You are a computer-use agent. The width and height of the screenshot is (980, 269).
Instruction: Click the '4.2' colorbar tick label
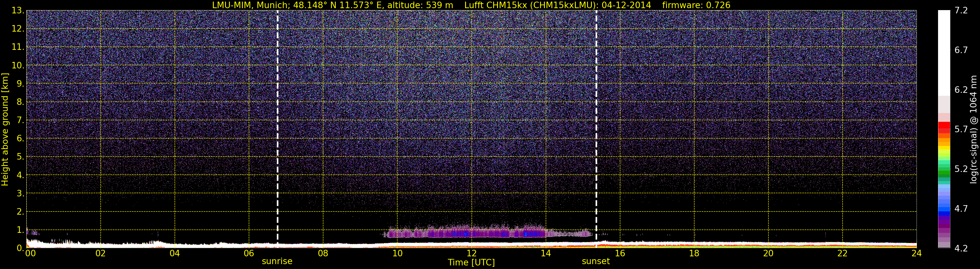click(x=961, y=248)
